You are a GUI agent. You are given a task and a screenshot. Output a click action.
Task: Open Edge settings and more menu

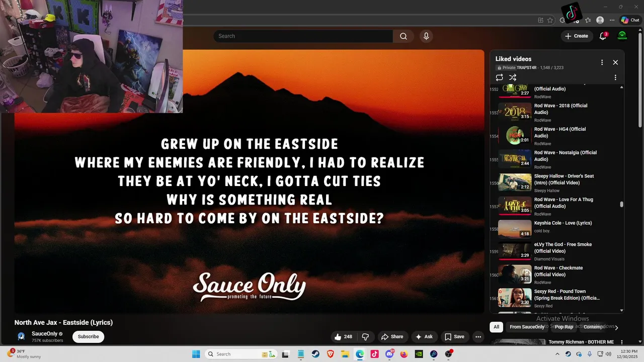coord(612,20)
